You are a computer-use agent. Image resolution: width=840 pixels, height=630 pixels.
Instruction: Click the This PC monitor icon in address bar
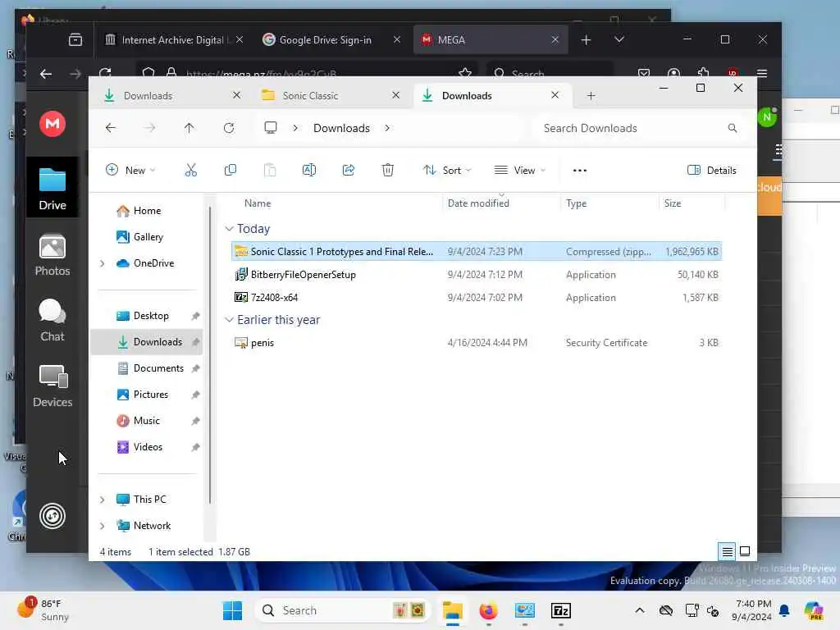coord(271,127)
